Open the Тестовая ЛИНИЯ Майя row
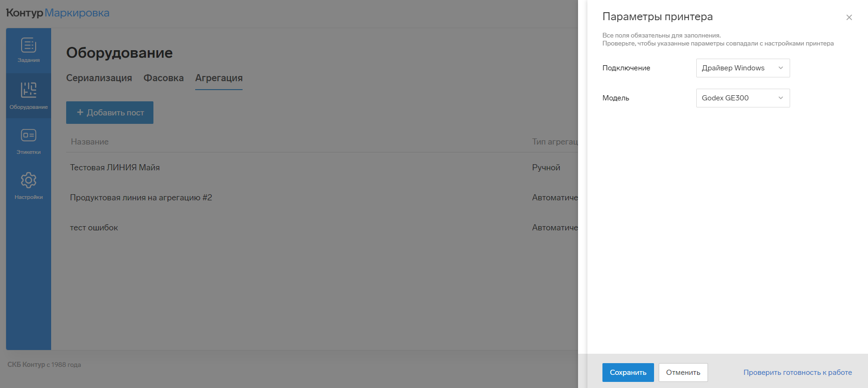This screenshot has height=388, width=868. 115,167
